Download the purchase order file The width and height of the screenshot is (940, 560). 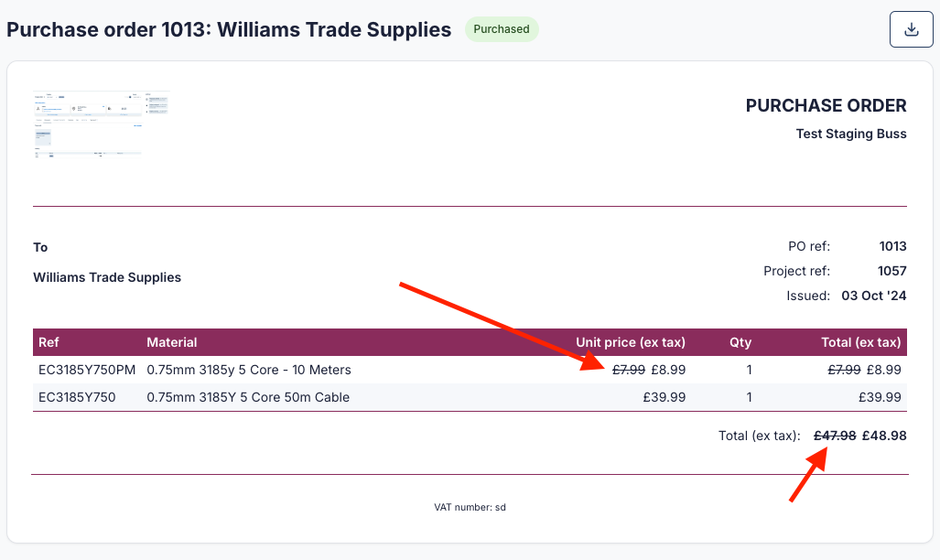(x=911, y=29)
